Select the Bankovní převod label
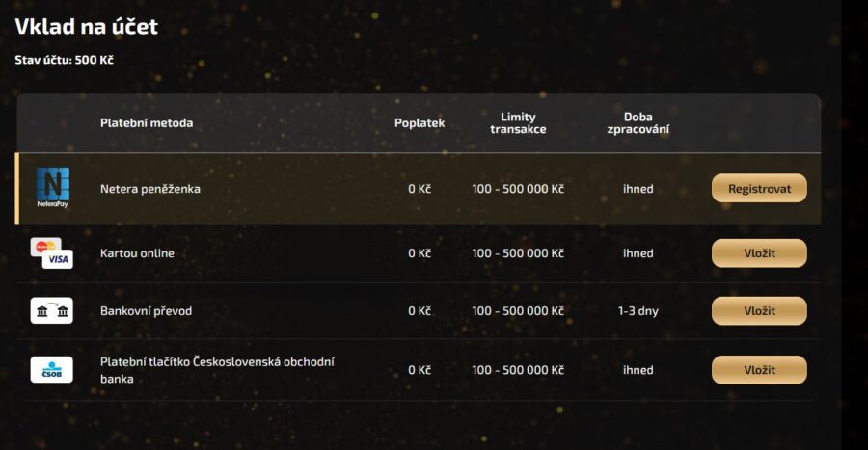This screenshot has height=450, width=868. click(x=145, y=311)
